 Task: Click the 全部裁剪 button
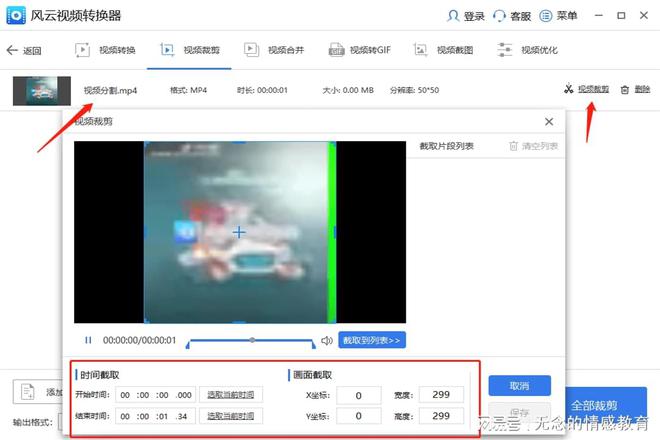(x=606, y=405)
